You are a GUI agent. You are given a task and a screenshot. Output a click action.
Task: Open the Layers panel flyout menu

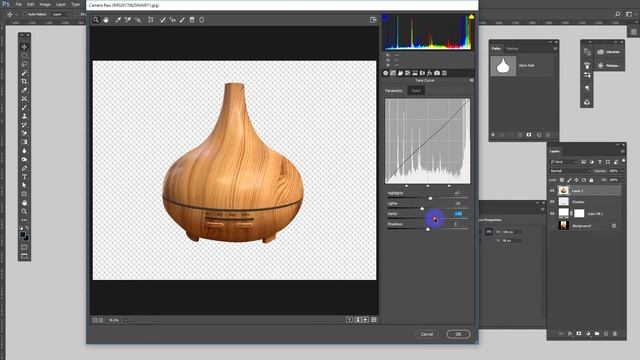tap(622, 151)
